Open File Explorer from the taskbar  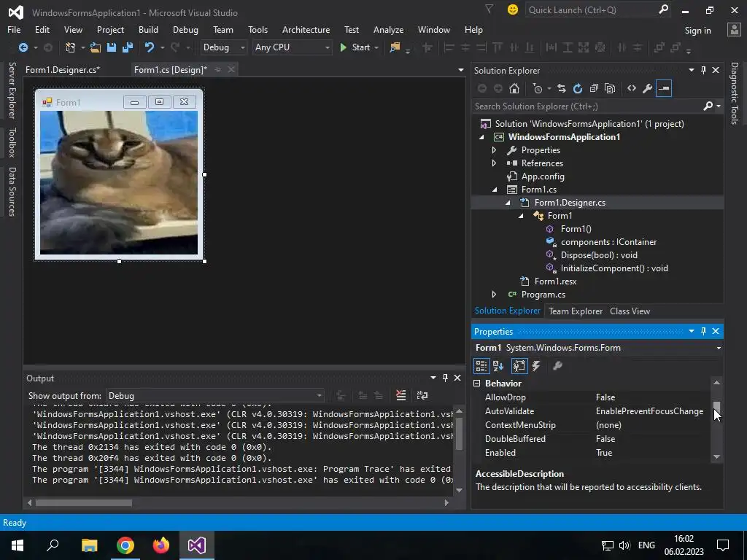tap(90, 545)
